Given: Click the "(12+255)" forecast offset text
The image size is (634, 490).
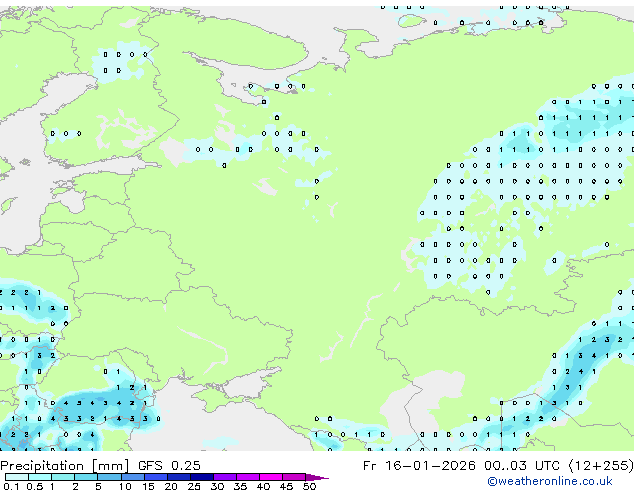Looking at the screenshot, I should point(601,466).
